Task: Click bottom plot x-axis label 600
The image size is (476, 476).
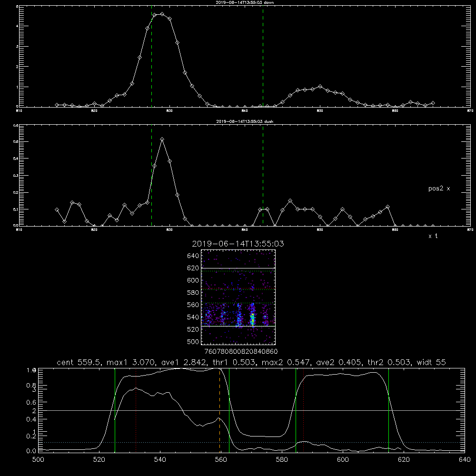Action: [343, 460]
